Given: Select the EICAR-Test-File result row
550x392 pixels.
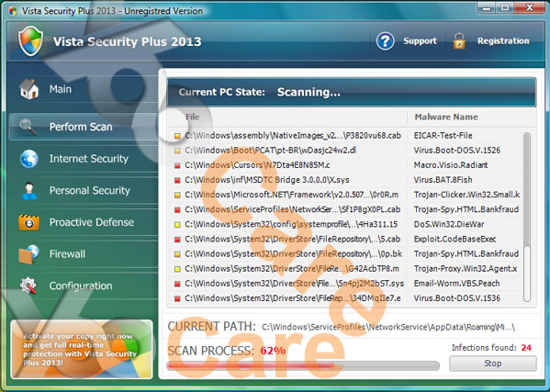Looking at the screenshot, I should pyautogui.click(x=347, y=136).
